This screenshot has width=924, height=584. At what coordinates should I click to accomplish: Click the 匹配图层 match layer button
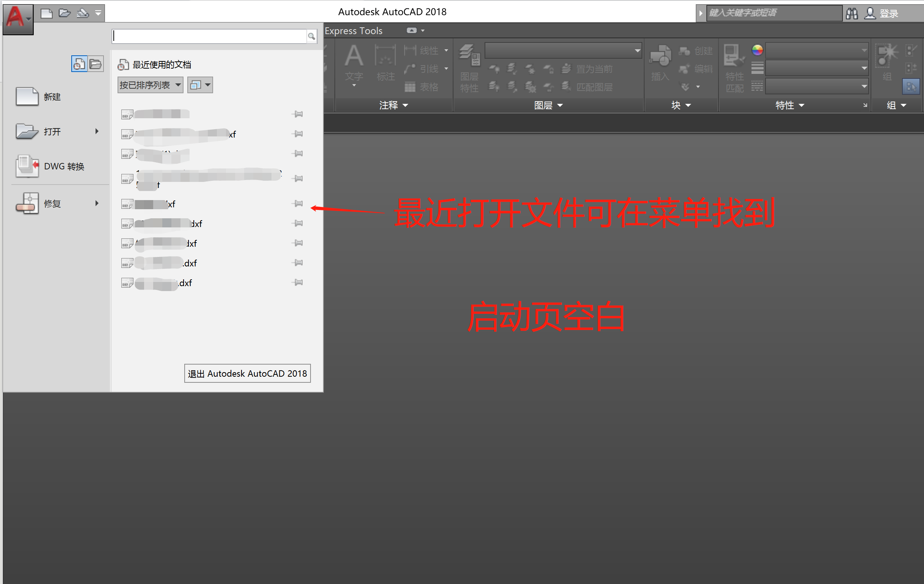pos(587,88)
